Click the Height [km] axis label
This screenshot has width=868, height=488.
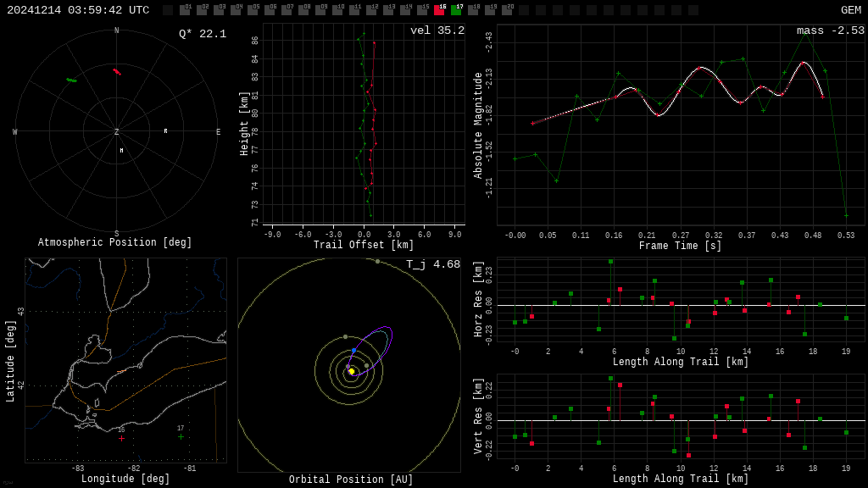pyautogui.click(x=244, y=124)
